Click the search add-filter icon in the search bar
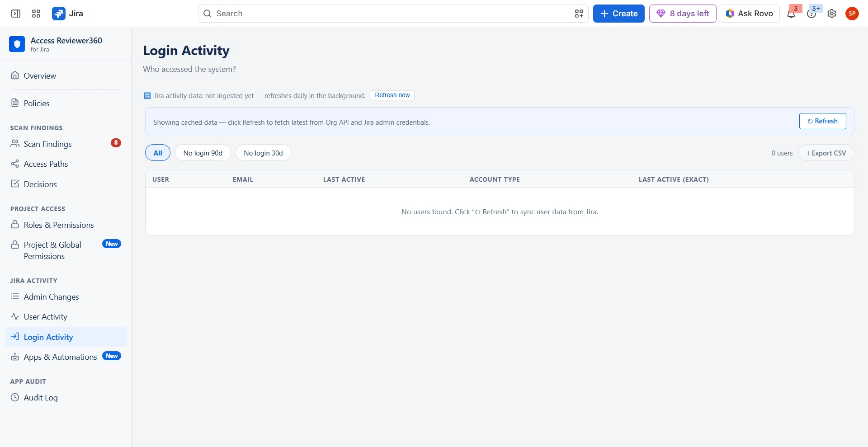Screen dimensions: 868x447 click(x=579, y=14)
